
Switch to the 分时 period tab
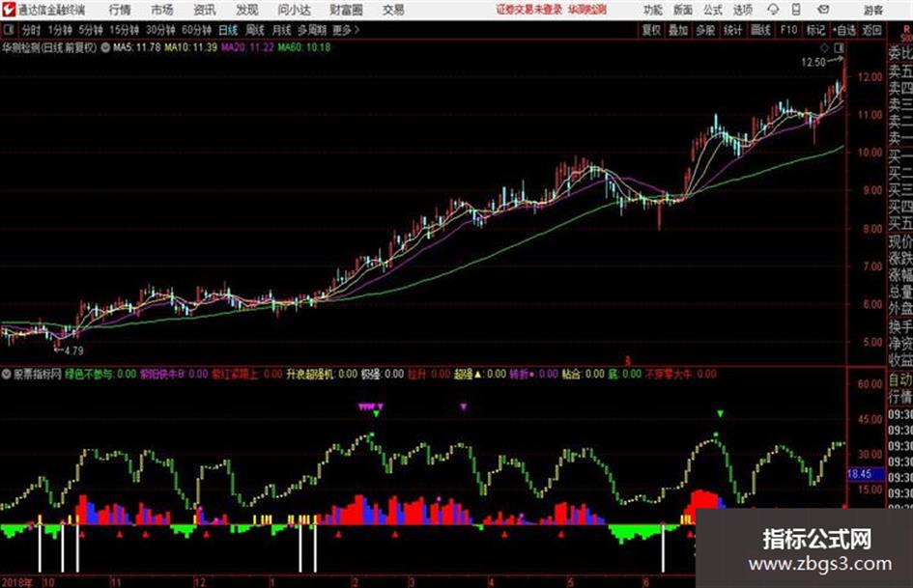pos(32,30)
